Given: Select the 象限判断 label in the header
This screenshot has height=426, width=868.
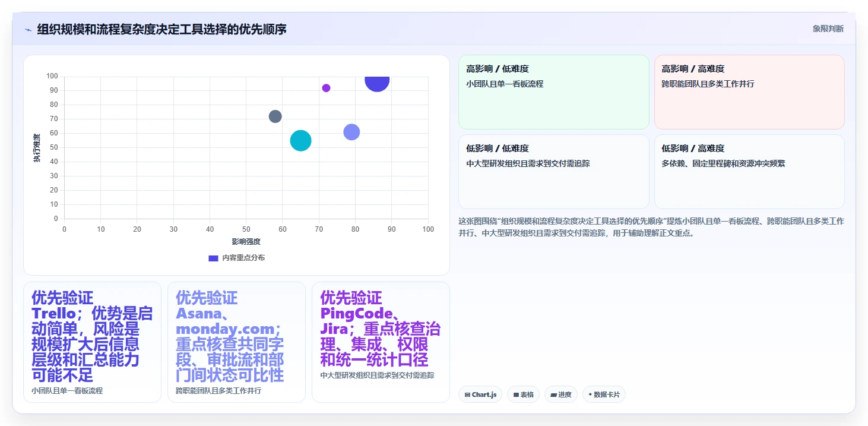Looking at the screenshot, I should point(828,29).
